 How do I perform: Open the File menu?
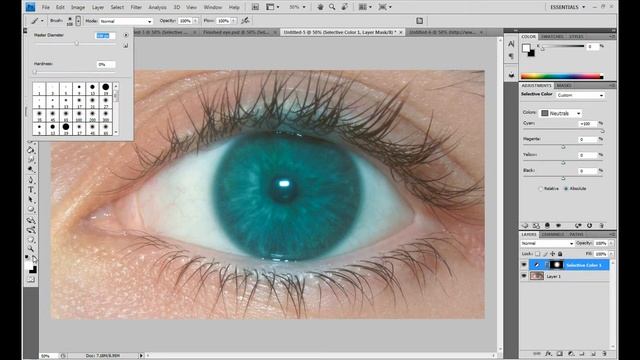tap(46, 7)
